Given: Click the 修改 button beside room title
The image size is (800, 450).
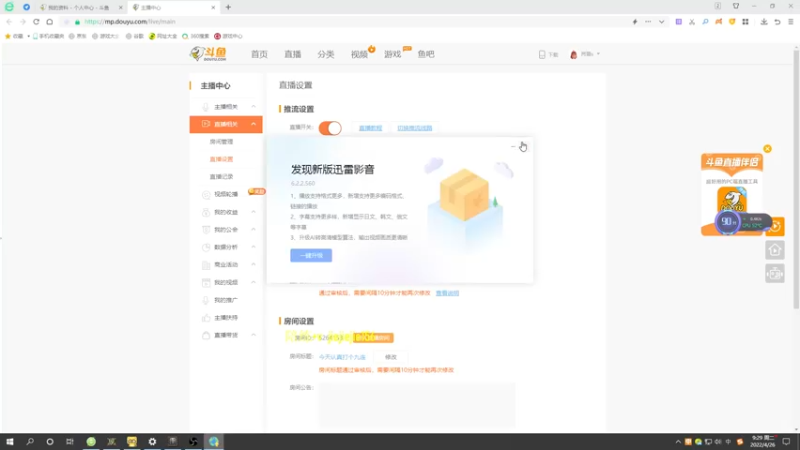Looking at the screenshot, I should pos(391,357).
